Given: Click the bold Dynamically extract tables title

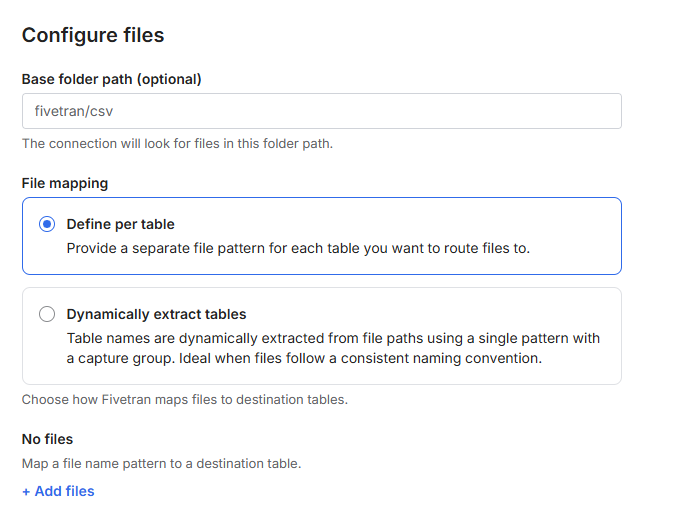Looking at the screenshot, I should (156, 314).
